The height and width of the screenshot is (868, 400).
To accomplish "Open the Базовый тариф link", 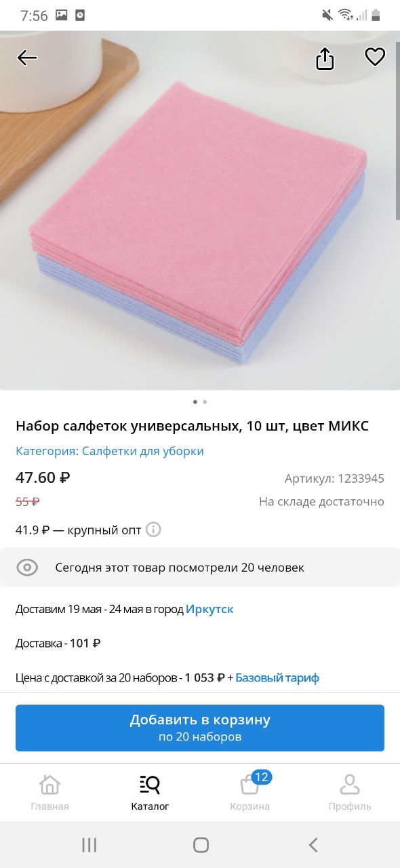I will click(277, 677).
